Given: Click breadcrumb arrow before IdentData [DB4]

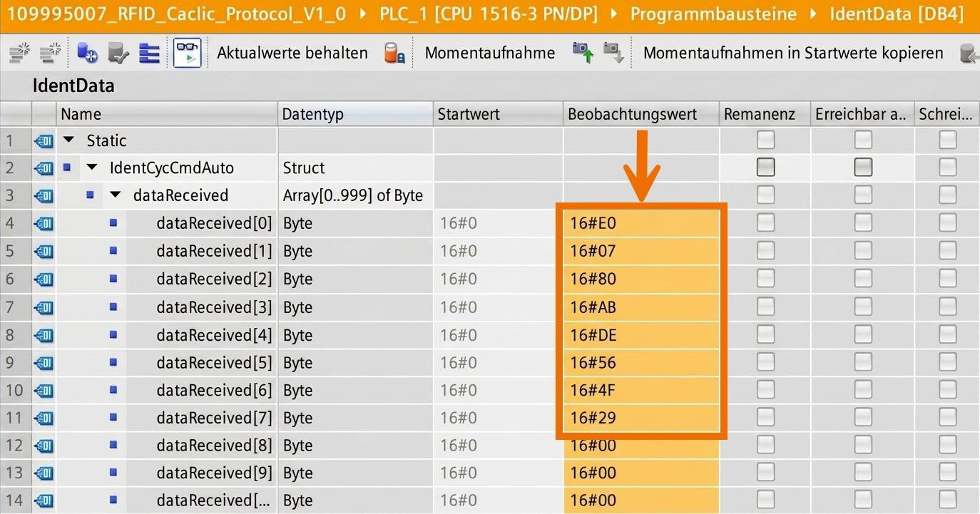Looking at the screenshot, I should pos(814,14).
